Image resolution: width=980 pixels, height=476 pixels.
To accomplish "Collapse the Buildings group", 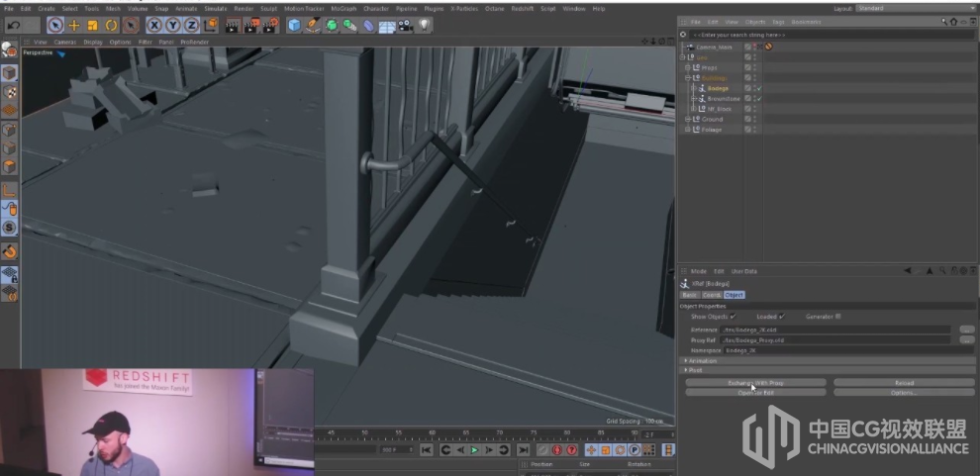I will 688,78.
